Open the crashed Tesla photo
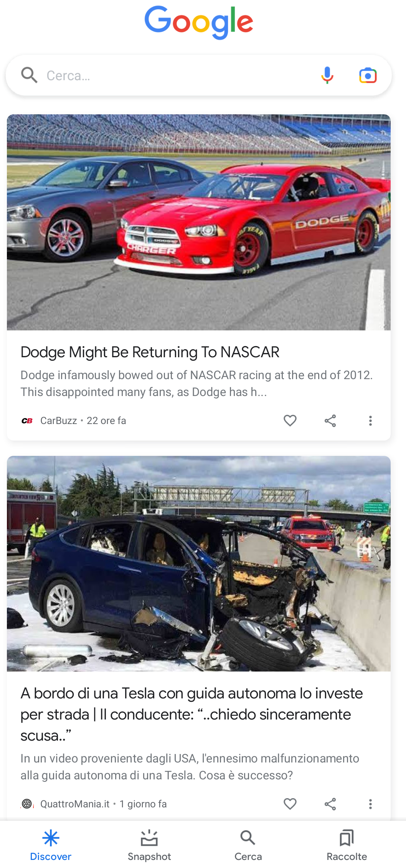The image size is (406, 868). [x=199, y=564]
